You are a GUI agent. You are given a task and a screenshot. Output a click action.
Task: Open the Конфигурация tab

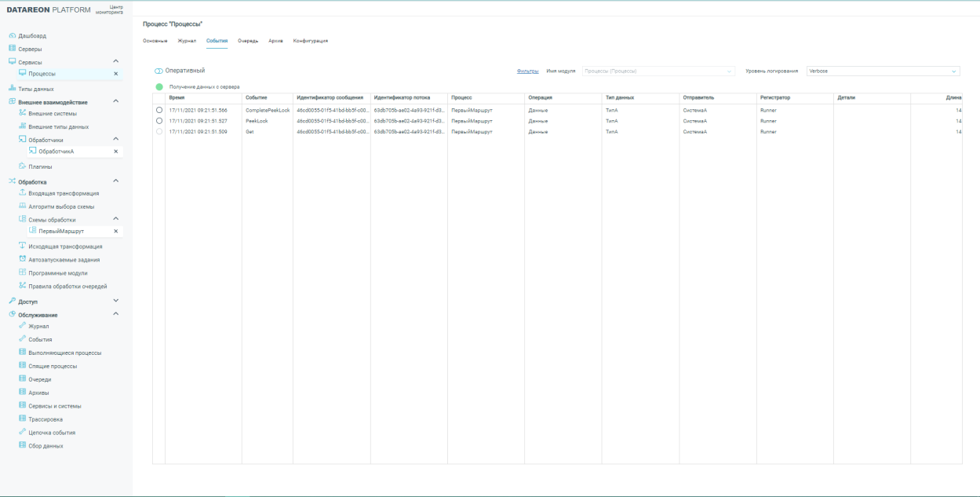[310, 40]
